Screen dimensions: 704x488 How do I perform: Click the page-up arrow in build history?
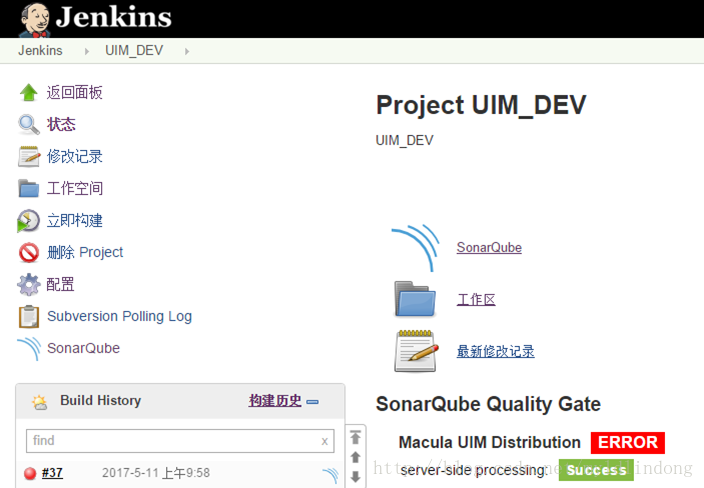pyautogui.click(x=355, y=457)
